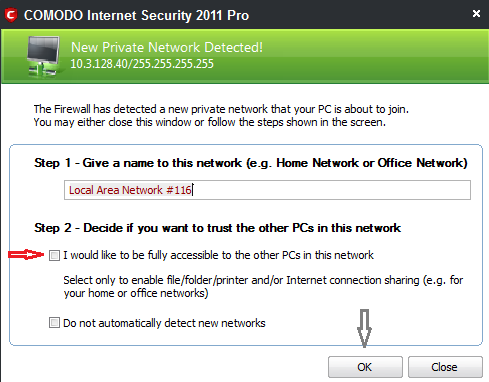Screen dimensions: 489x382
Task: Click the 'The Firewall has detected' description text
Action: click(221, 116)
